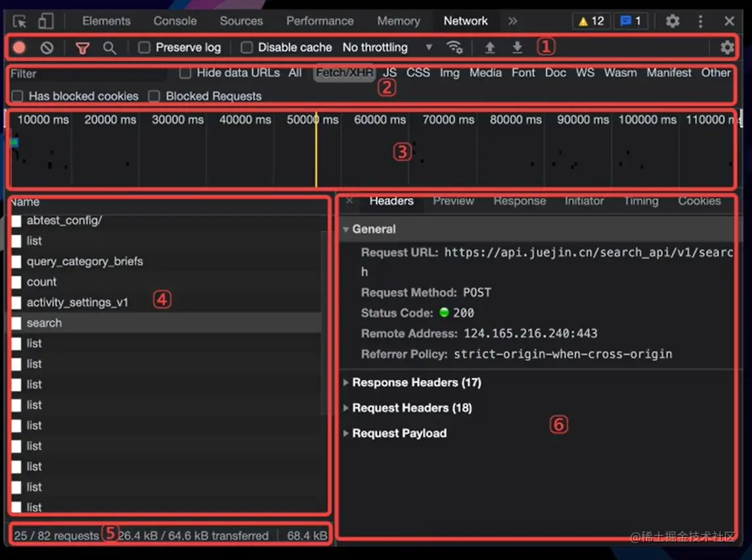Filter requests by CSS
The image size is (752, 560).
418,73
